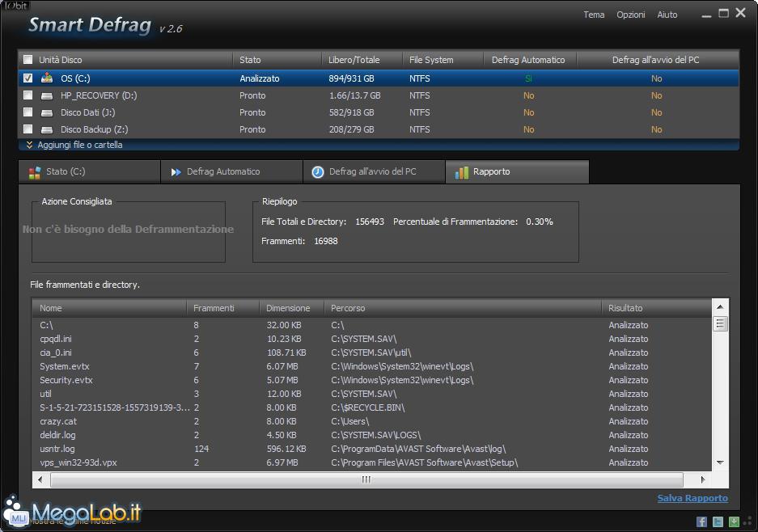This screenshot has height=532, width=758.
Task: Click the fast-forward icon on Defrag Automatico tab
Action: tap(176, 172)
